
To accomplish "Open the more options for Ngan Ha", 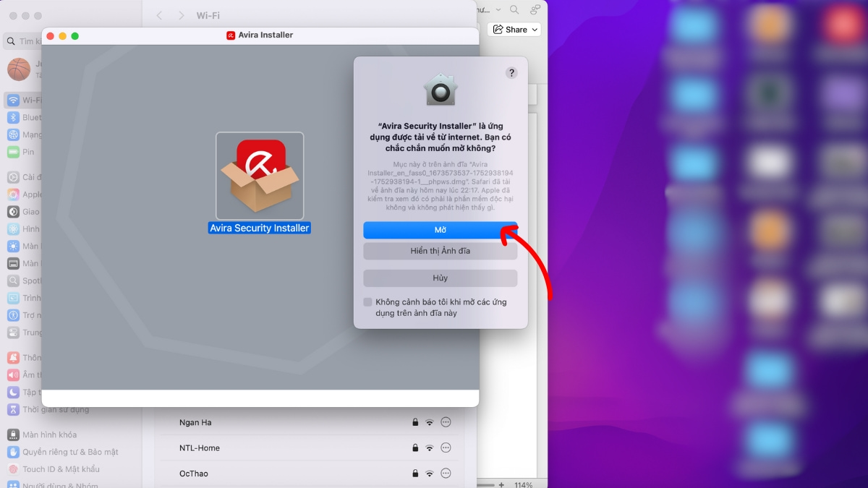I will [x=446, y=422].
